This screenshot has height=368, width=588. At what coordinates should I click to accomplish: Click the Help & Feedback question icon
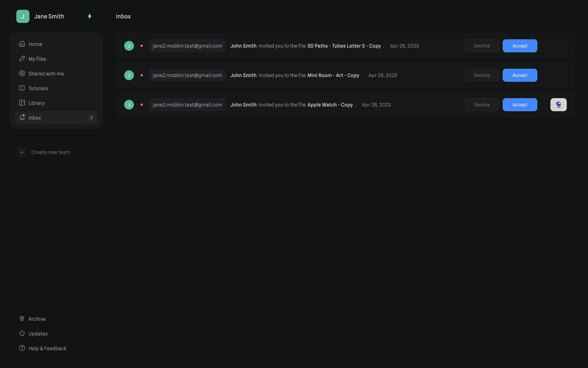[22, 348]
